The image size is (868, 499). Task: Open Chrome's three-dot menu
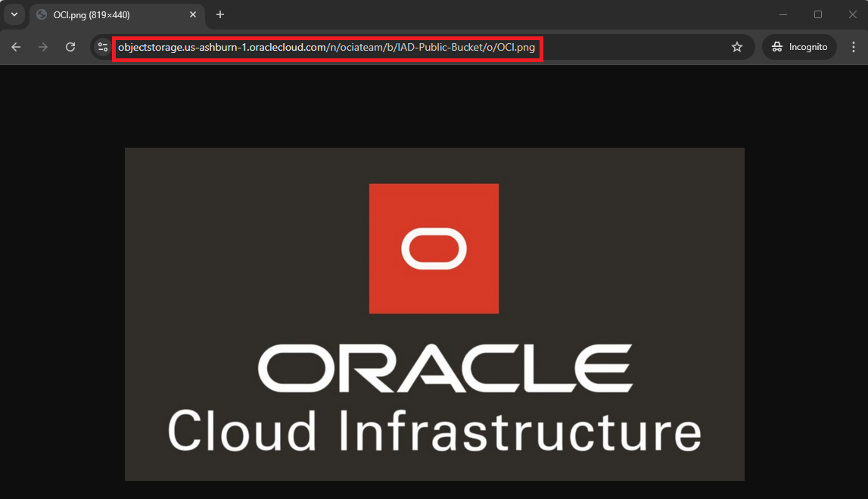(854, 47)
